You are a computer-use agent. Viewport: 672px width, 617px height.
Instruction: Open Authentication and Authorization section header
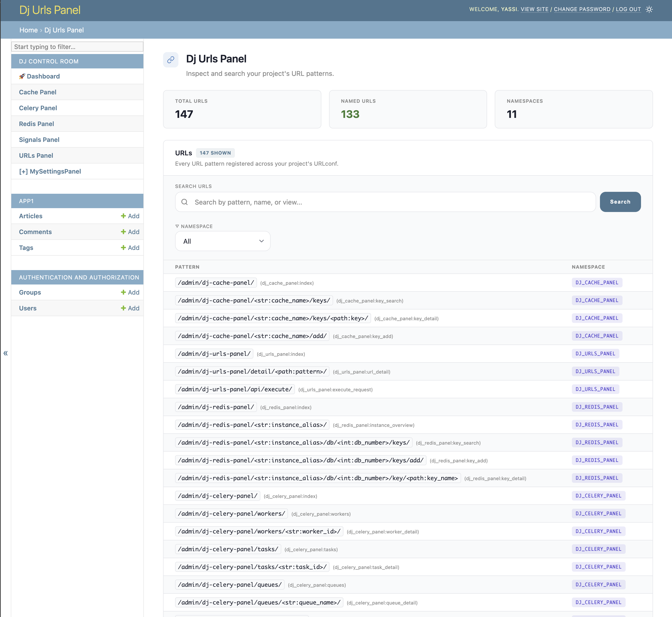coord(79,278)
